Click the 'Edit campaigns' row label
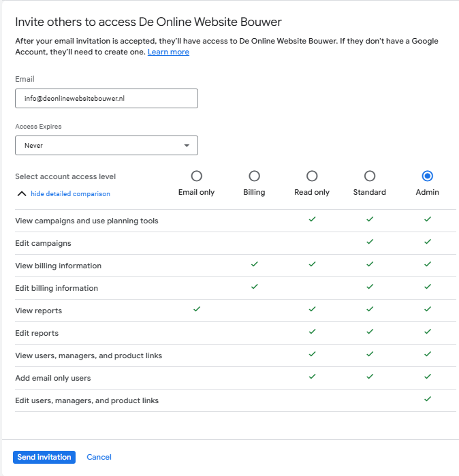The width and height of the screenshot is (459, 476). click(x=43, y=243)
